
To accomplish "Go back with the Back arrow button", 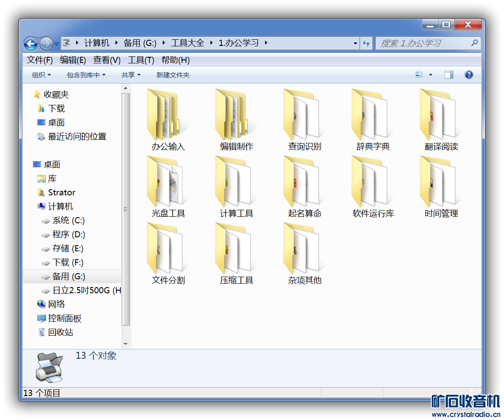I will (x=31, y=43).
